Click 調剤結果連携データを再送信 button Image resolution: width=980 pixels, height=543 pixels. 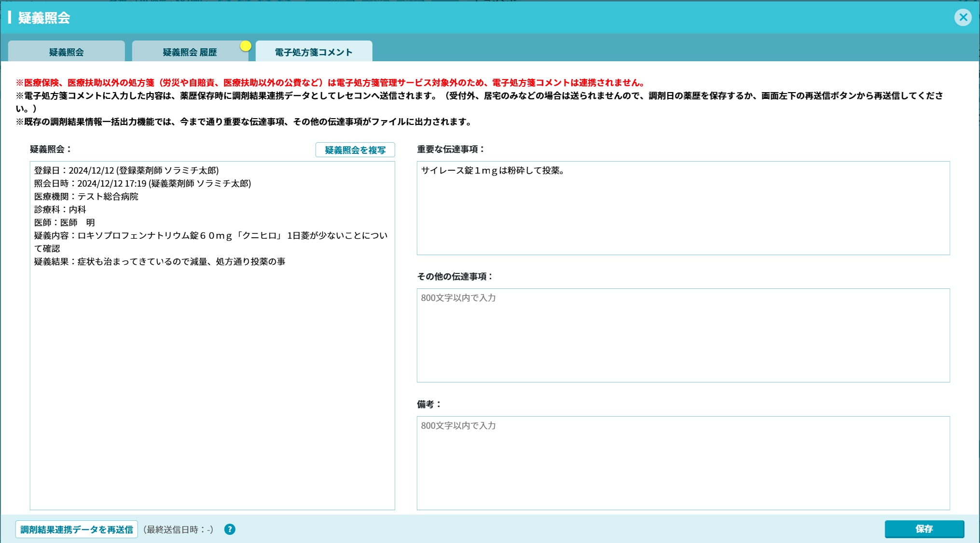[x=77, y=529]
